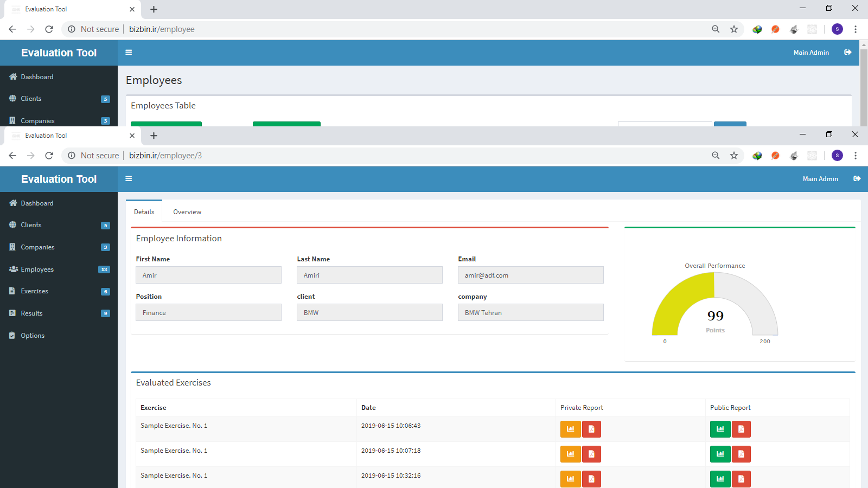
Task: Click the Position field showing Finance
Action: click(208, 312)
